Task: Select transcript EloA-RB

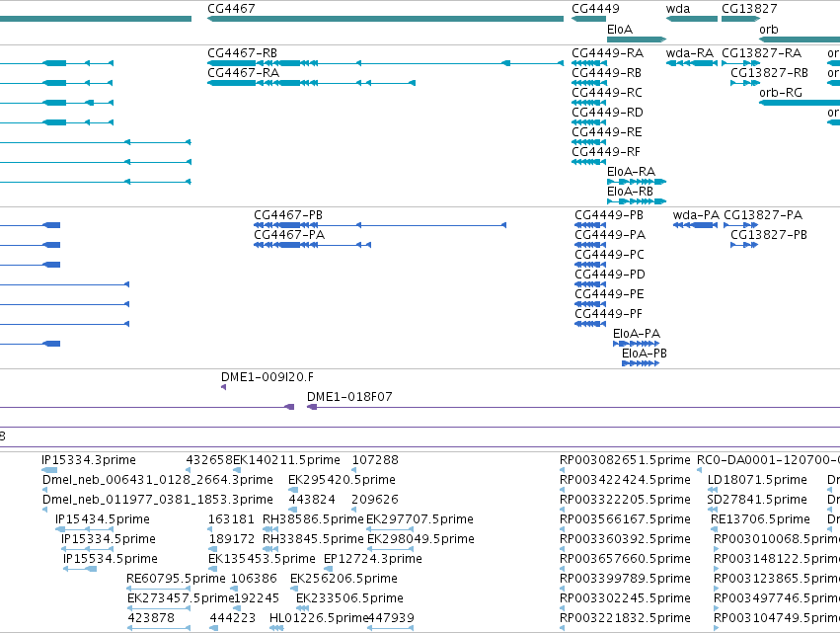Action: (637, 201)
